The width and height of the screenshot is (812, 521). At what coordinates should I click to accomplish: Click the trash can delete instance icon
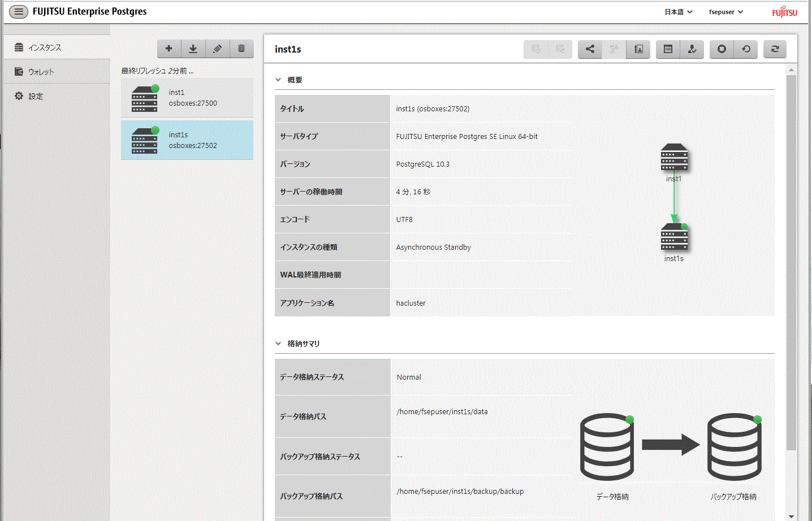coord(241,49)
